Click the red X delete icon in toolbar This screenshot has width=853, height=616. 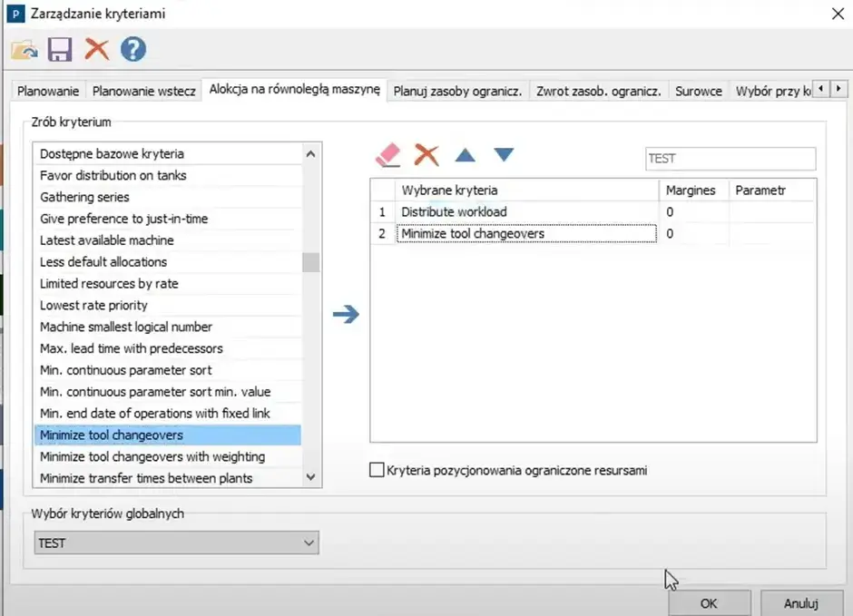pos(95,50)
